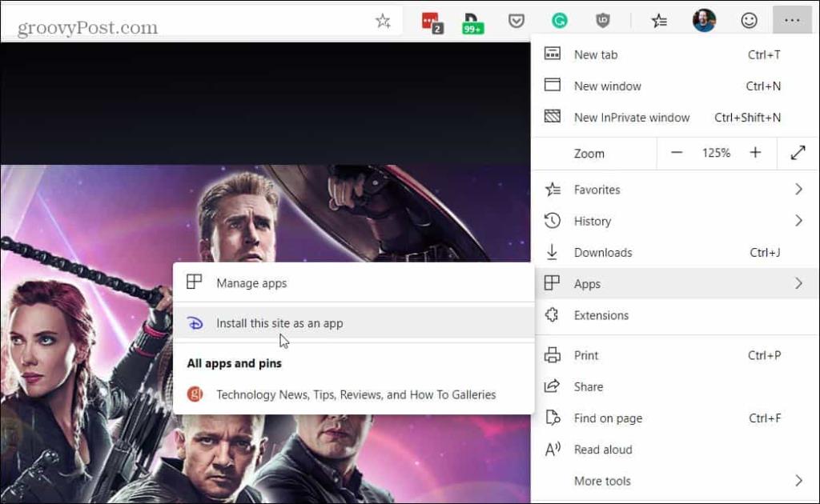The height and width of the screenshot is (504, 820).
Task: Open the red extension with badge 2
Action: point(432,22)
